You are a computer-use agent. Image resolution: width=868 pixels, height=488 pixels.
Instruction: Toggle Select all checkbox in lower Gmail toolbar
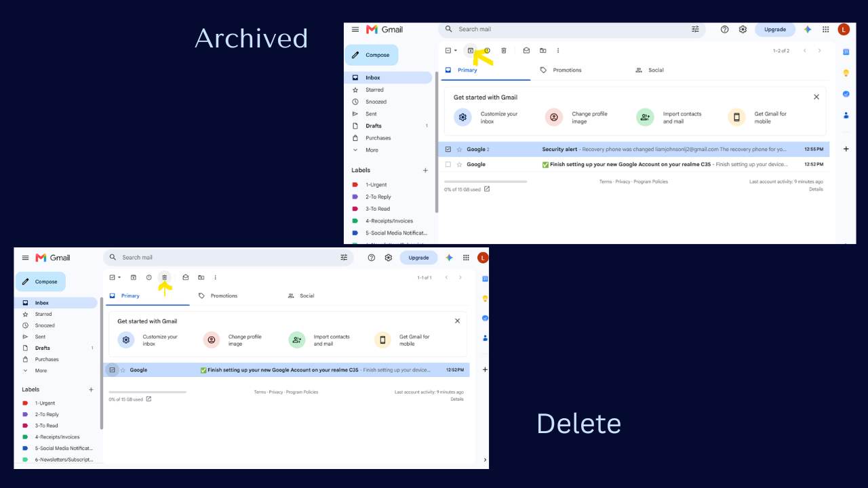113,277
